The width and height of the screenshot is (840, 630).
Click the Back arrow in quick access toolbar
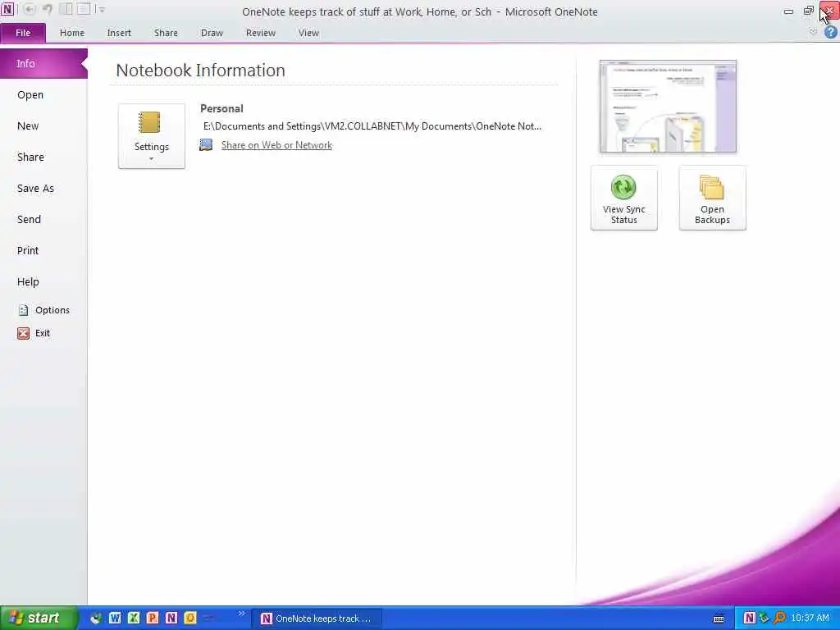(x=30, y=9)
